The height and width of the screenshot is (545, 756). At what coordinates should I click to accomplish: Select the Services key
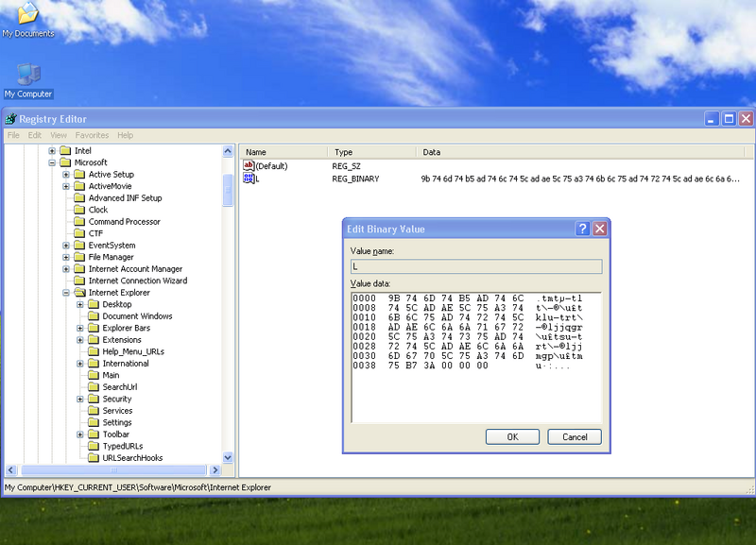click(x=117, y=411)
